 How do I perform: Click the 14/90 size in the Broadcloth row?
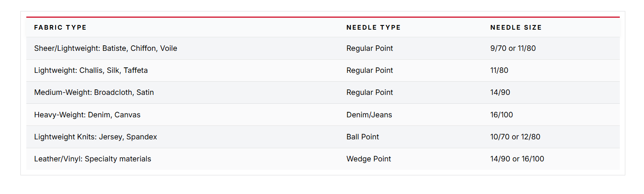pyautogui.click(x=500, y=92)
